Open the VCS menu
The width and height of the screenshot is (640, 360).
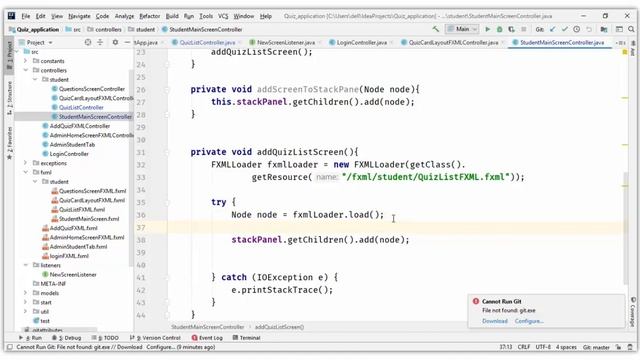223,16
